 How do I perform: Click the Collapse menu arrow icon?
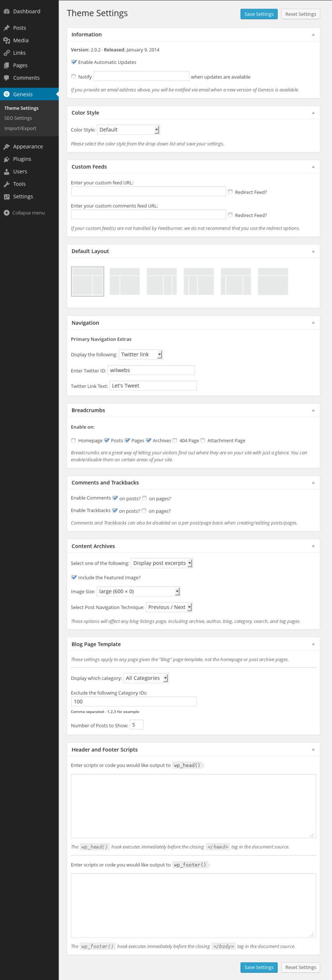pyautogui.click(x=7, y=213)
